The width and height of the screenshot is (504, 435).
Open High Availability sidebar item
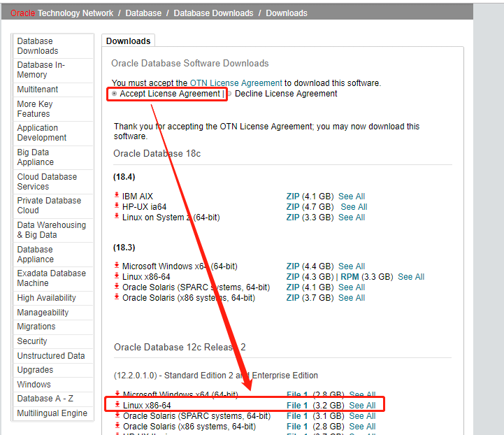pos(53,298)
